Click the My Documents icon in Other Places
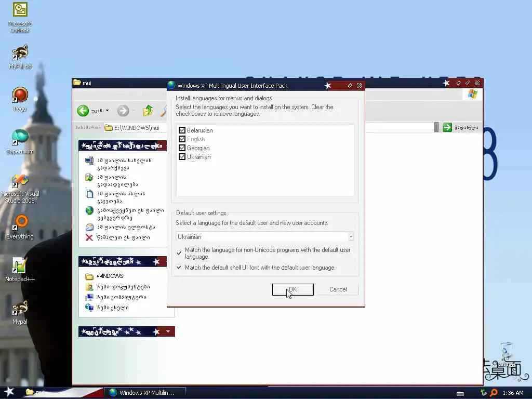 (89, 287)
